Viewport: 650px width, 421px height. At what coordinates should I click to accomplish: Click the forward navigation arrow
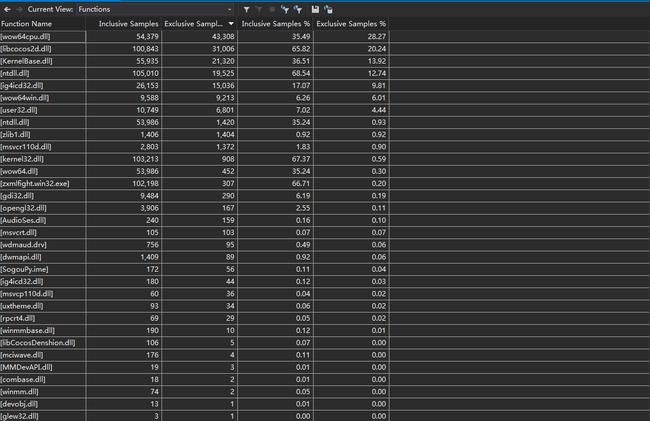click(x=19, y=9)
